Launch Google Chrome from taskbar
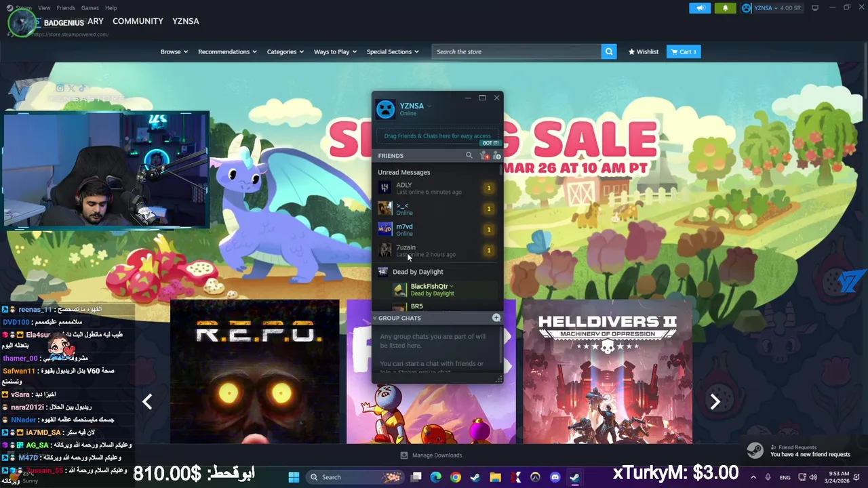Image resolution: width=868 pixels, height=488 pixels. [x=455, y=477]
